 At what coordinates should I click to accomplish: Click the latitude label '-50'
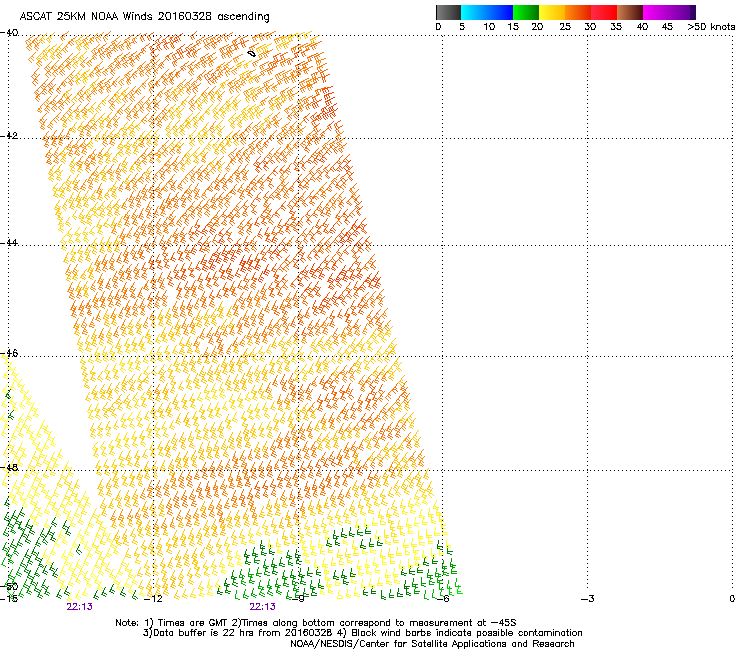click(x=9, y=586)
